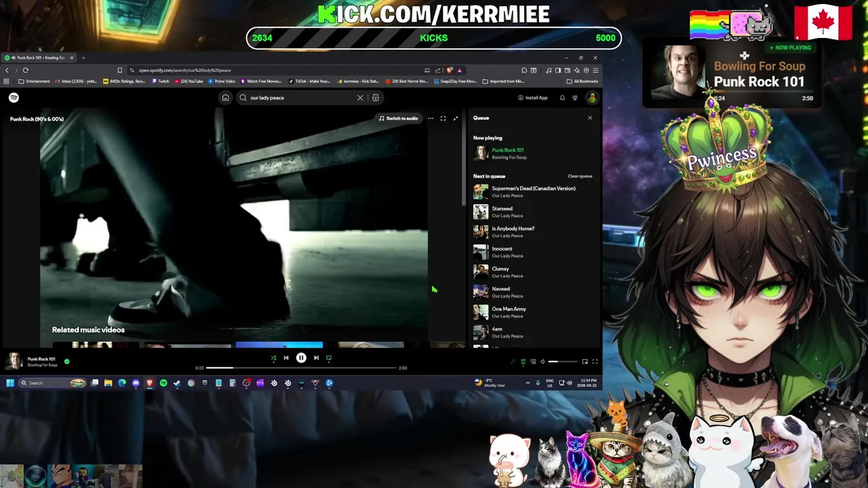Open the mini player icon
The width and height of the screenshot is (868, 488).
tap(585, 362)
